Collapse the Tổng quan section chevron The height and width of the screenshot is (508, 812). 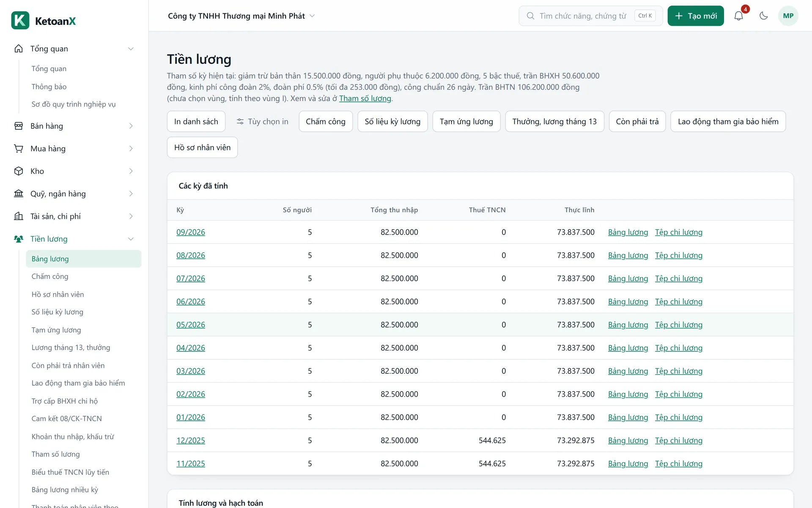(x=131, y=49)
